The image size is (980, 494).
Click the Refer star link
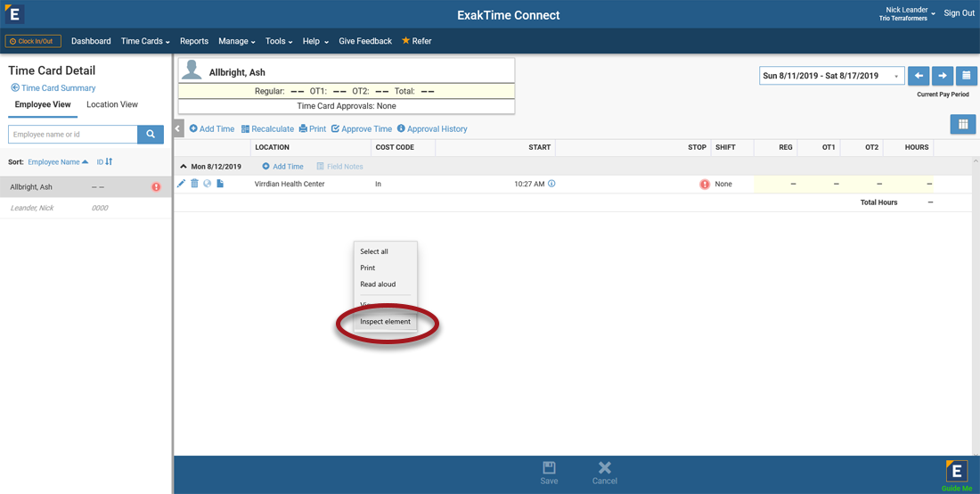pos(416,41)
